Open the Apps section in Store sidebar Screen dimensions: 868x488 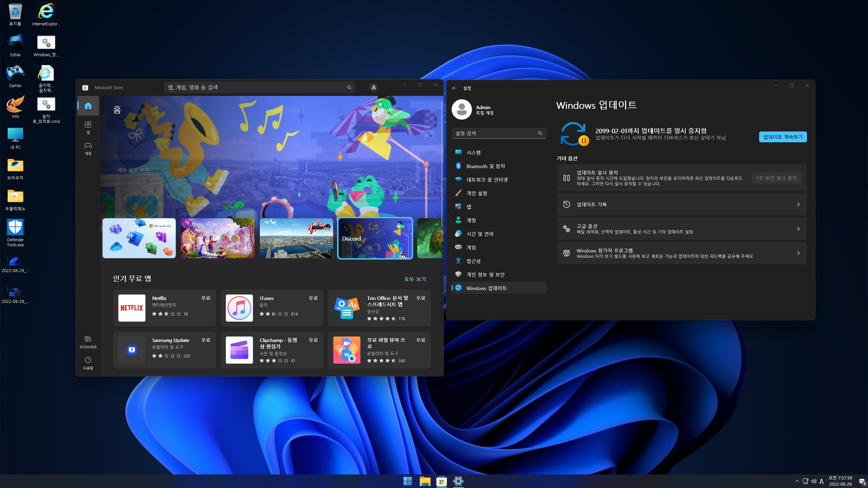tap(88, 127)
